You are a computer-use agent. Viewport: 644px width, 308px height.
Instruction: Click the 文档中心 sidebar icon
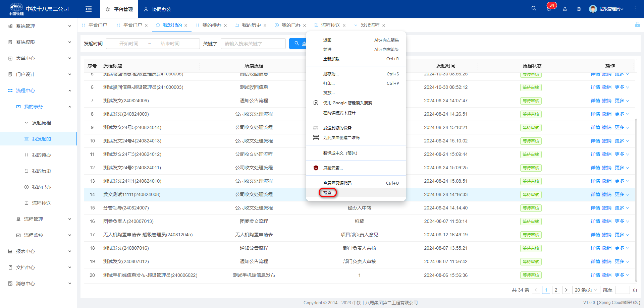[10, 267]
